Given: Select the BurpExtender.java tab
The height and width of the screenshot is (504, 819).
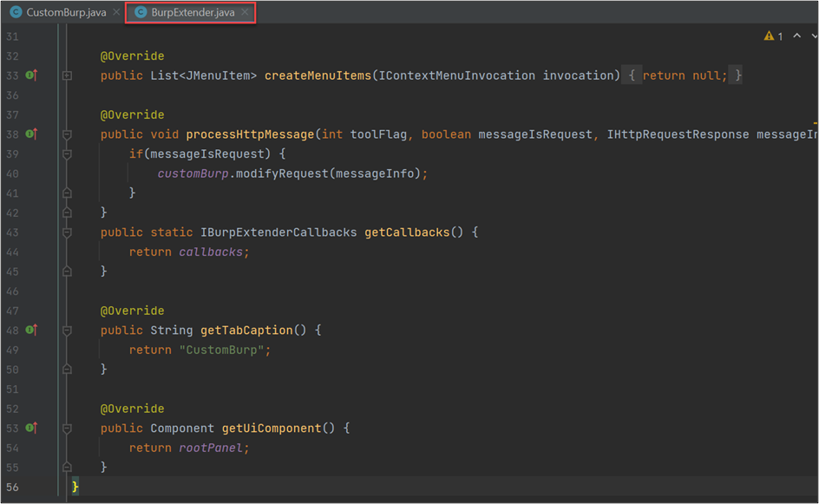Looking at the screenshot, I should tap(193, 13).
